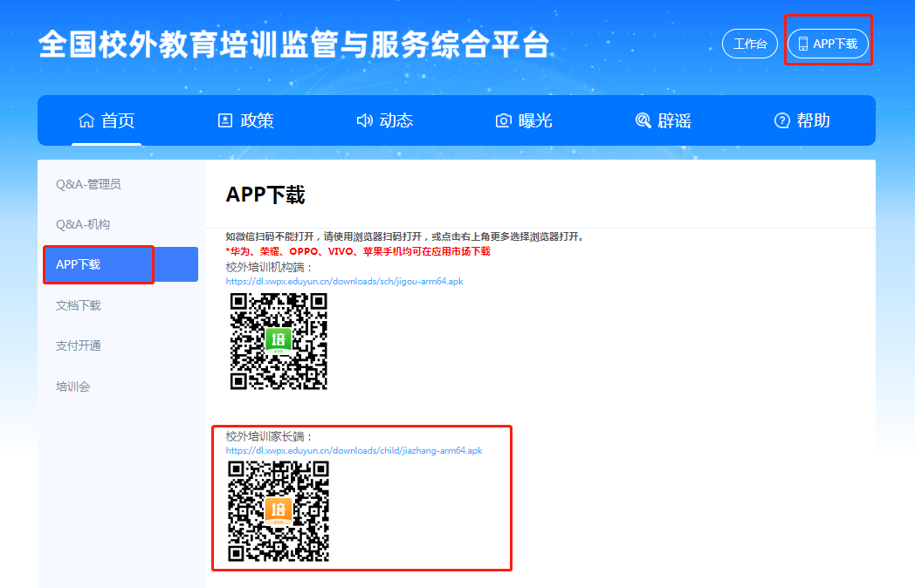The height and width of the screenshot is (588, 915).
Task: Follow the jigou-arm64.apk download link
Action: (x=344, y=281)
